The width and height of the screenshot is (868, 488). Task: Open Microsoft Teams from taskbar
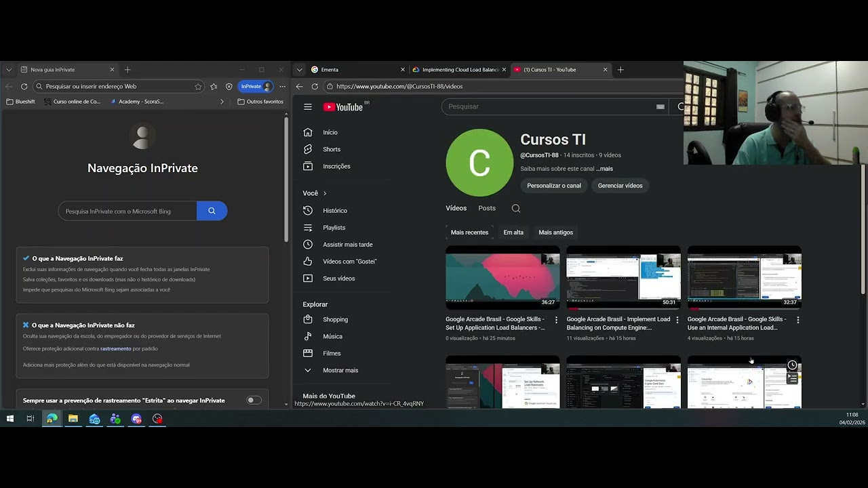[x=115, y=419]
